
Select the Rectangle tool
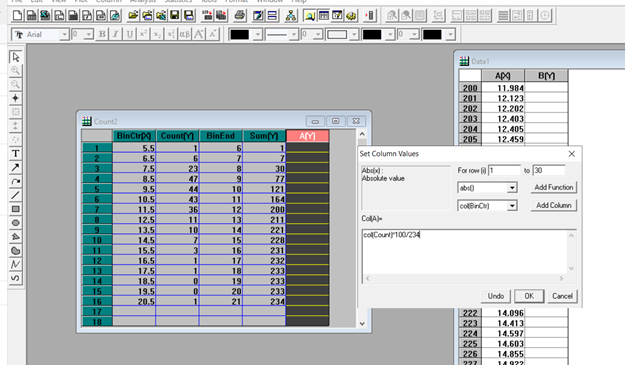16,209
